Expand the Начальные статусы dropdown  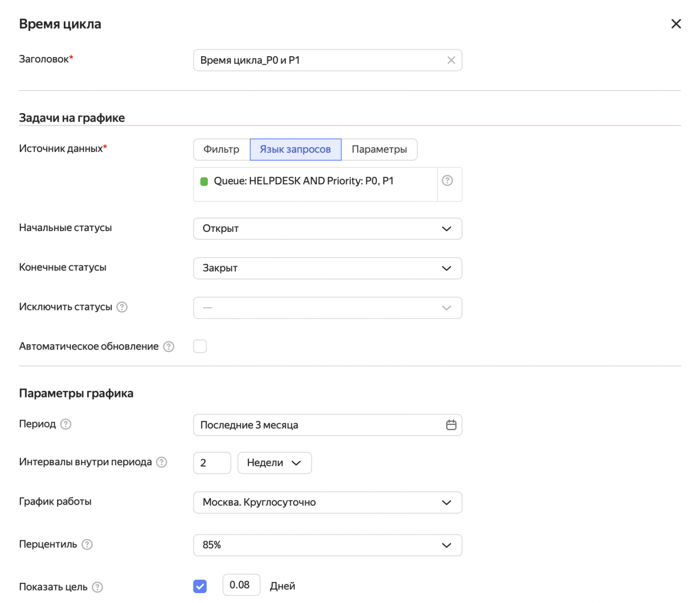coord(328,229)
